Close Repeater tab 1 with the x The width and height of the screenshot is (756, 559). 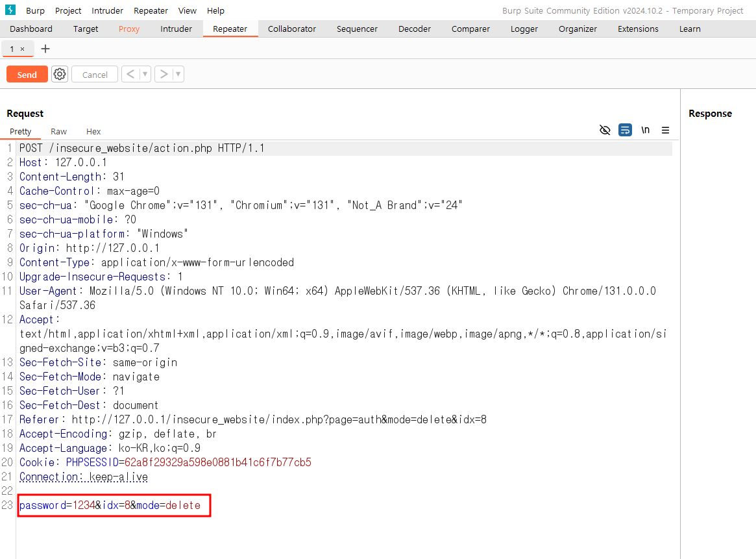[x=22, y=49]
